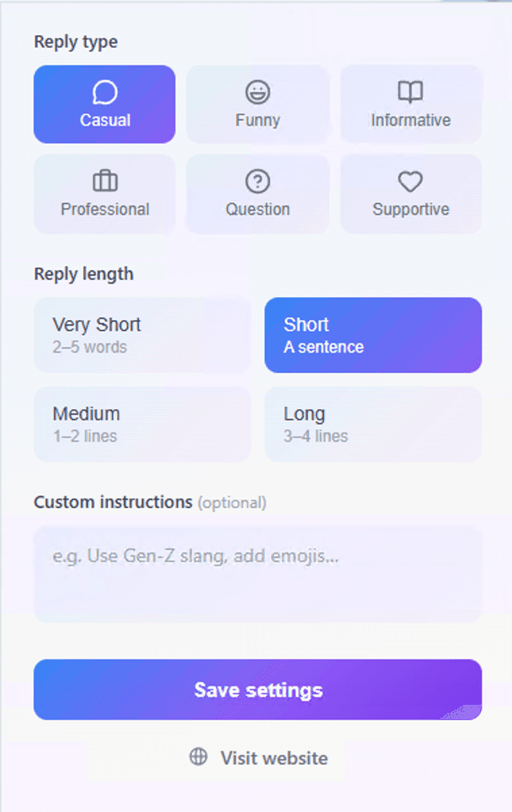The image size is (512, 812).
Task: Switch reply type to Professional
Action: click(104, 194)
